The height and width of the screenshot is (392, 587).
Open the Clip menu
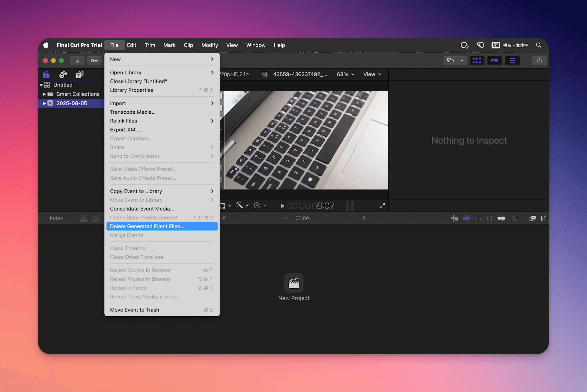(188, 45)
